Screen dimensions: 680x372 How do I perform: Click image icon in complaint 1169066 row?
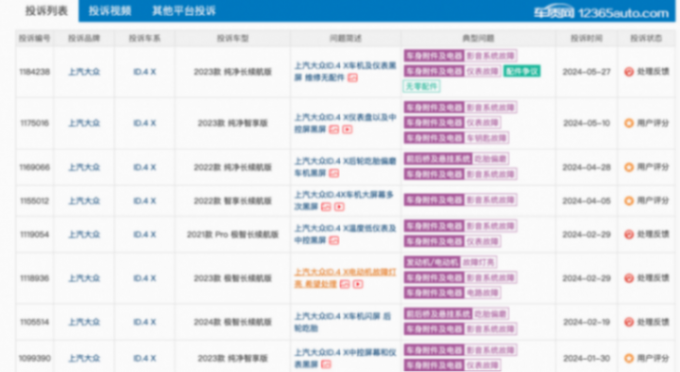[x=333, y=173]
